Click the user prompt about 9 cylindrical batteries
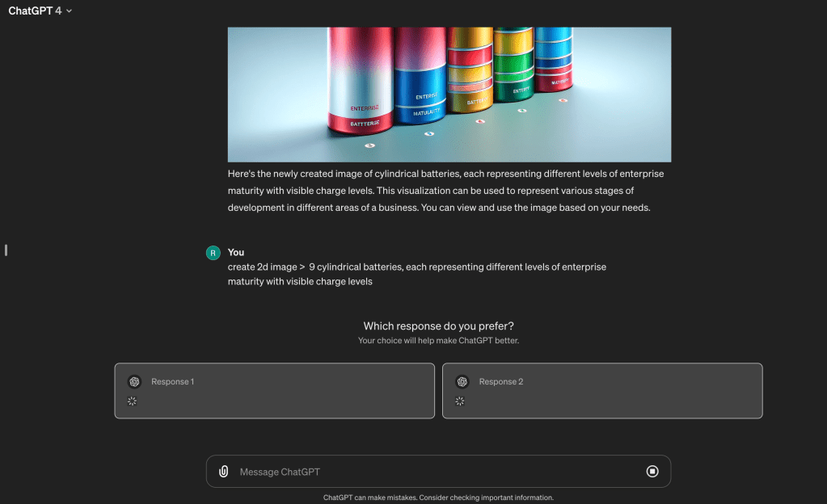This screenshot has height=504, width=827. coord(416,274)
